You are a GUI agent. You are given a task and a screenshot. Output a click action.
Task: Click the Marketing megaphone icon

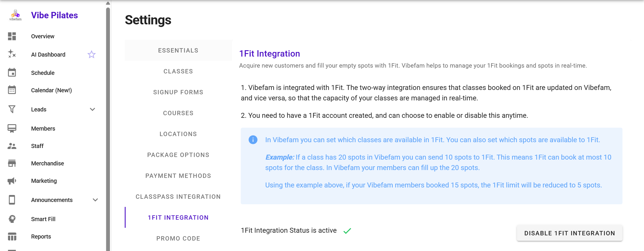pyautogui.click(x=12, y=180)
